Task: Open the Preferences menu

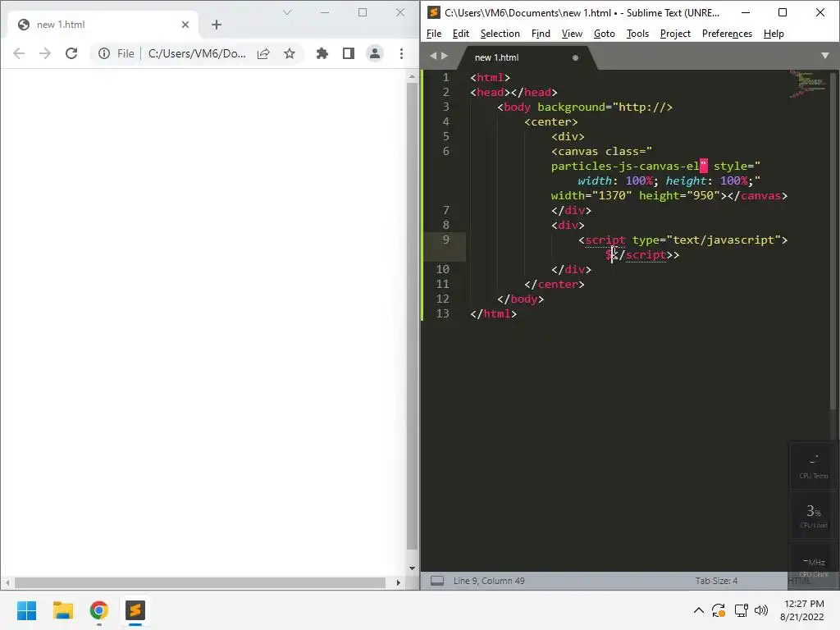Action: coord(727,34)
